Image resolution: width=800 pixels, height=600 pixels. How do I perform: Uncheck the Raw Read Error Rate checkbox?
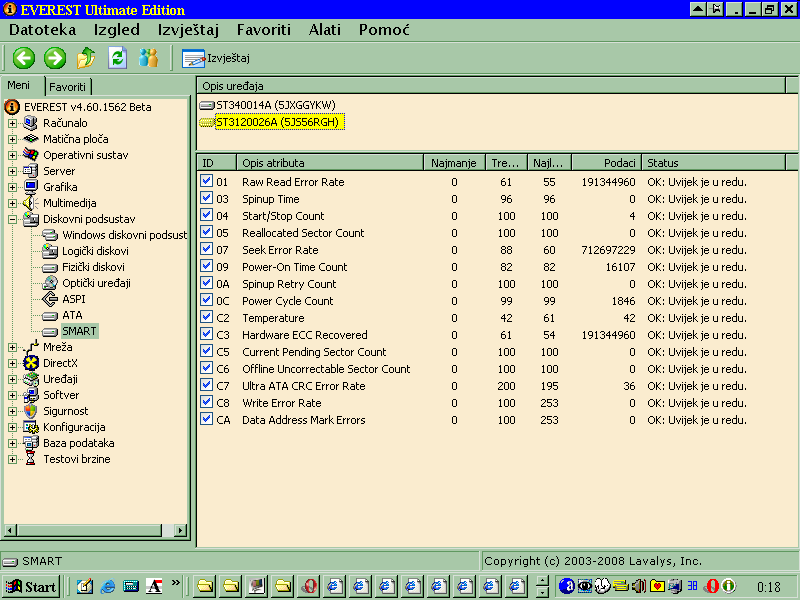tap(207, 182)
